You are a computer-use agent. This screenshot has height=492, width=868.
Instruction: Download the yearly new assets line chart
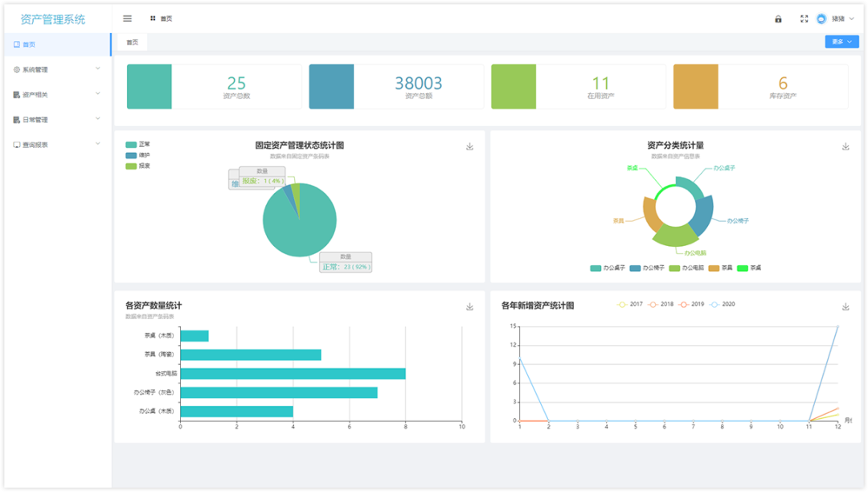(845, 306)
